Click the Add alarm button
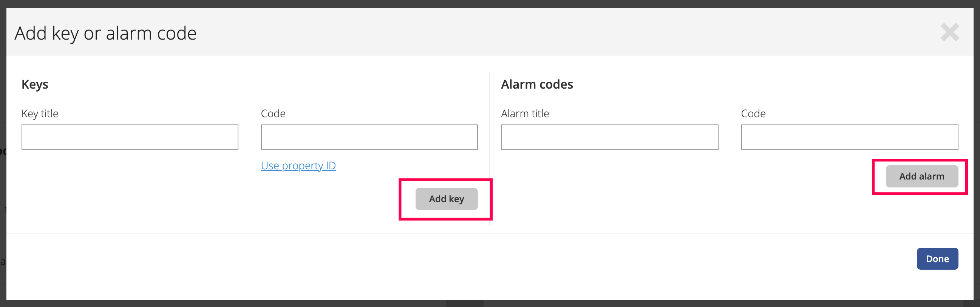 (921, 176)
